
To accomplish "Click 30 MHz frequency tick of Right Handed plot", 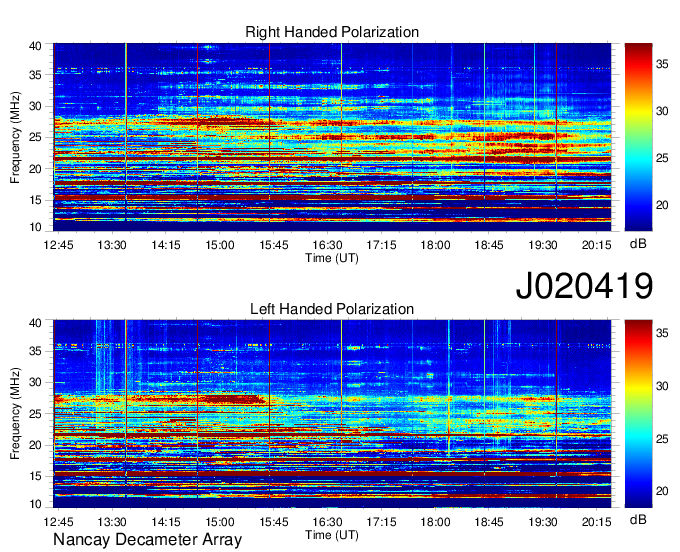I will pos(35,106).
